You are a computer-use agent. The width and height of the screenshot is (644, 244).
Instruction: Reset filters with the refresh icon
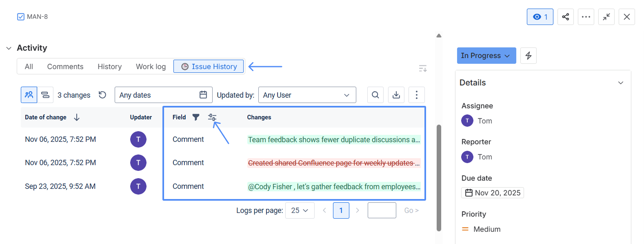[102, 95]
